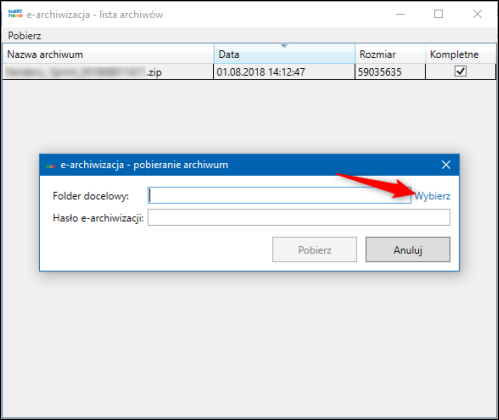This screenshot has width=499, height=420.
Task: Select the .zip archive name cell
Action: point(108,72)
